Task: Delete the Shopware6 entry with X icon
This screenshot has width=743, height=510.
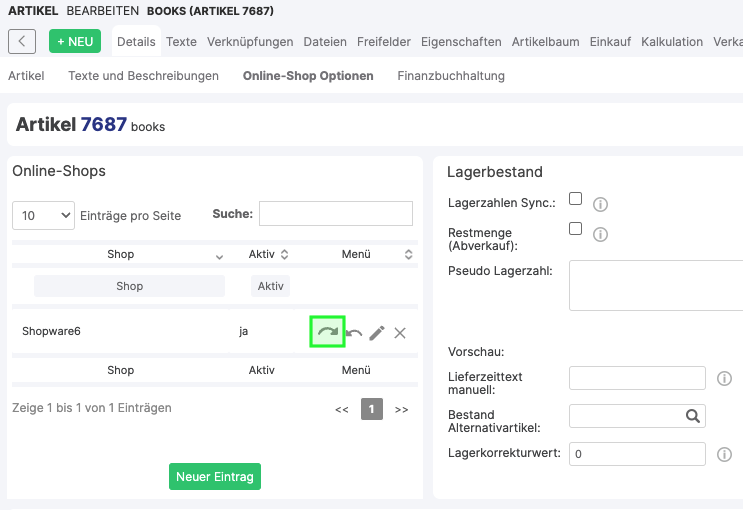Action: click(x=400, y=333)
